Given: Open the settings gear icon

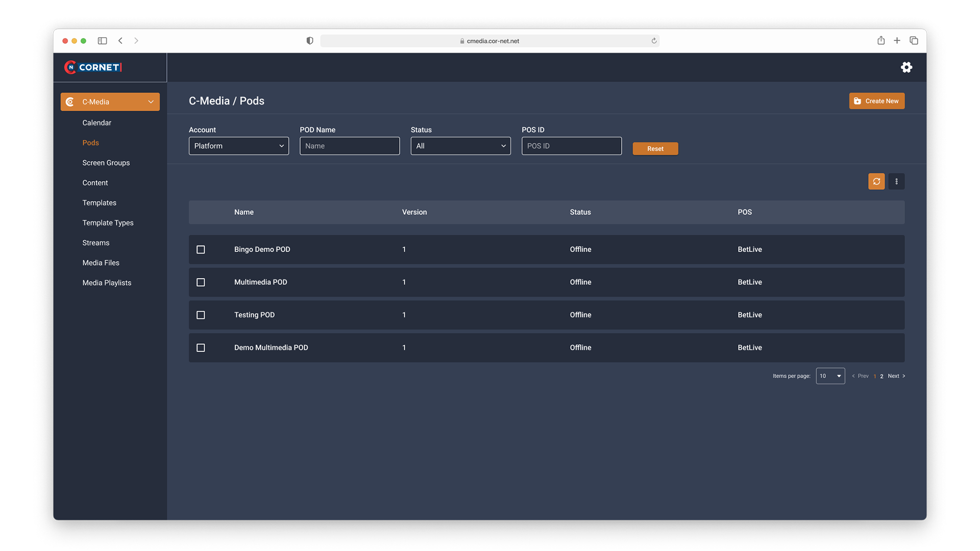Looking at the screenshot, I should click(x=906, y=67).
